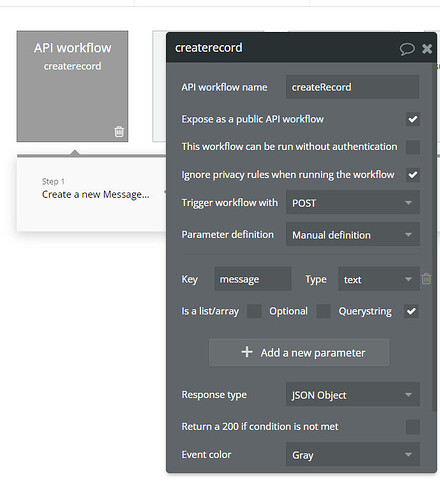Open the Event color Gray dropdown
This screenshot has height=500, width=440.
pyautogui.click(x=352, y=454)
